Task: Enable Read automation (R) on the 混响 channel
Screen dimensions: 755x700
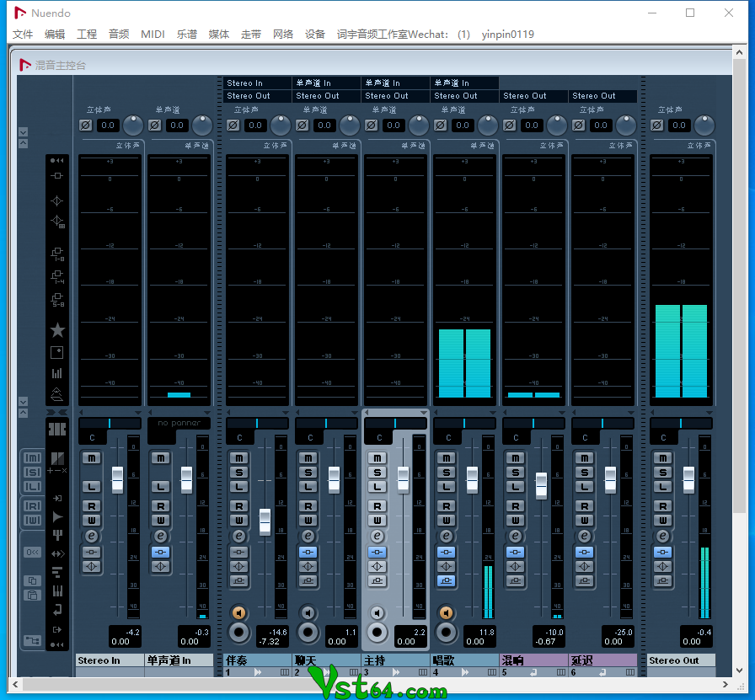Action: tap(515, 506)
